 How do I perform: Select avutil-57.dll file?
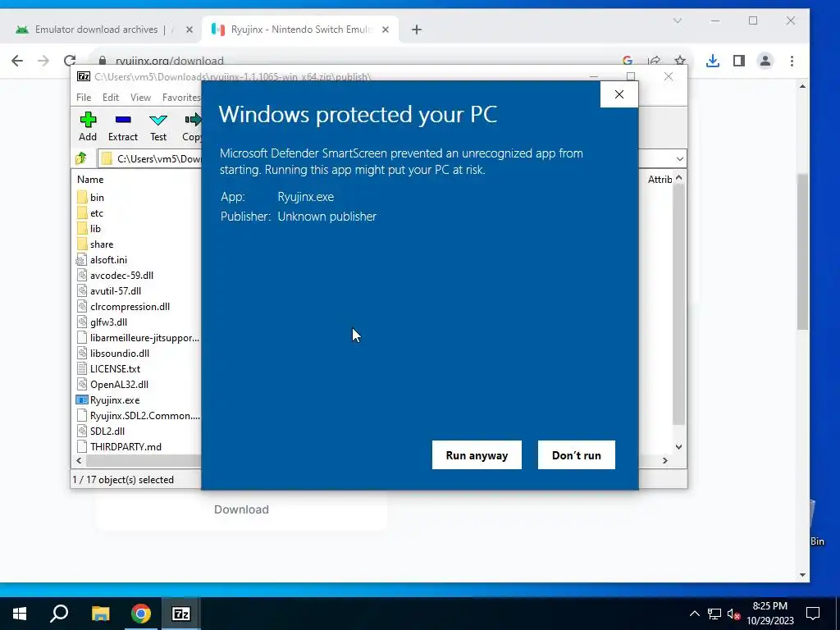109,290
